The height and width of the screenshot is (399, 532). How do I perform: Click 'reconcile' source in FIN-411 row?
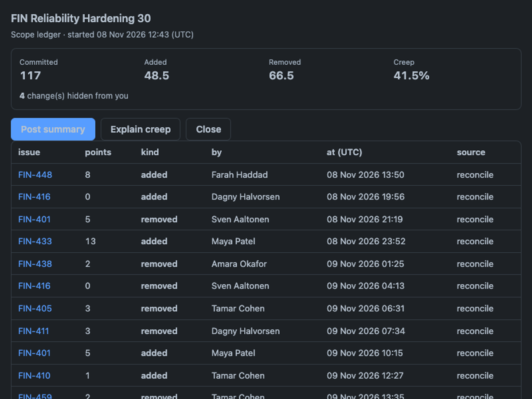point(475,331)
